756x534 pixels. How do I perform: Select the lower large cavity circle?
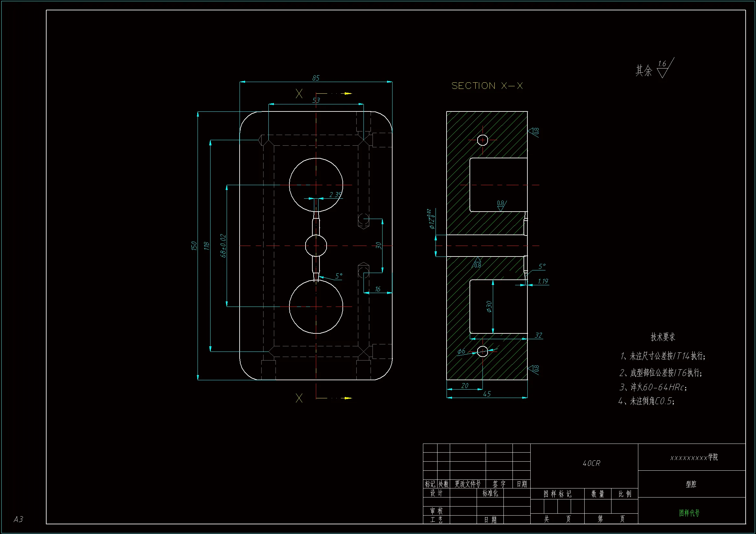tap(316, 307)
